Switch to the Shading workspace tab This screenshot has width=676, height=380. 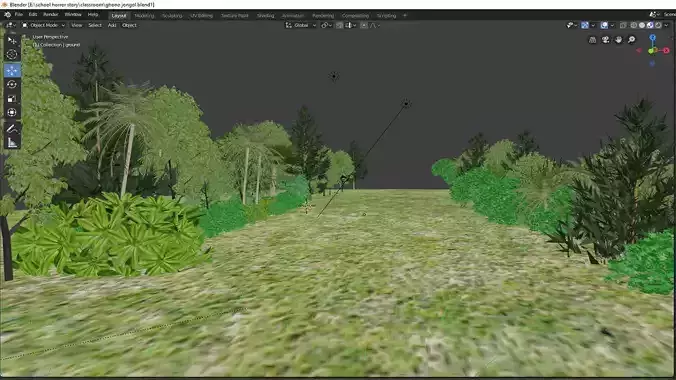tap(265, 16)
